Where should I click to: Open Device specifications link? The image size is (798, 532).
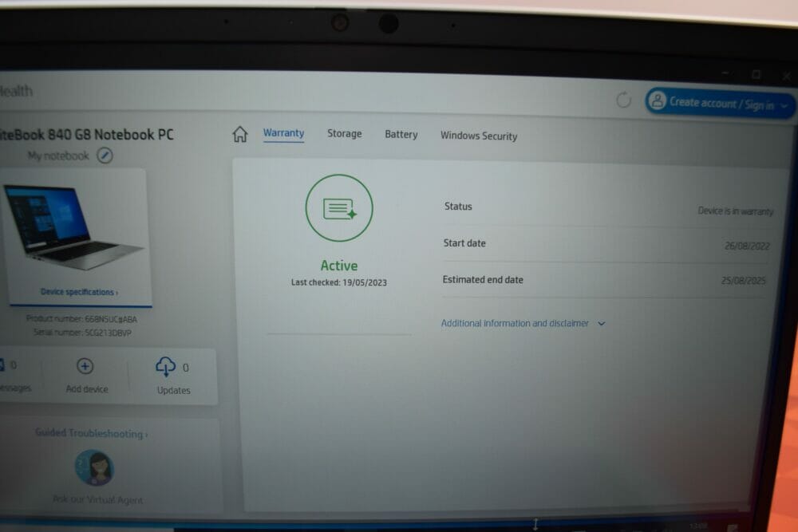(79, 292)
